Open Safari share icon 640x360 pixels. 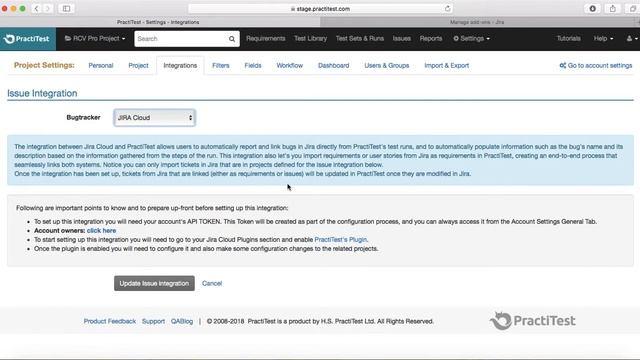coord(613,8)
